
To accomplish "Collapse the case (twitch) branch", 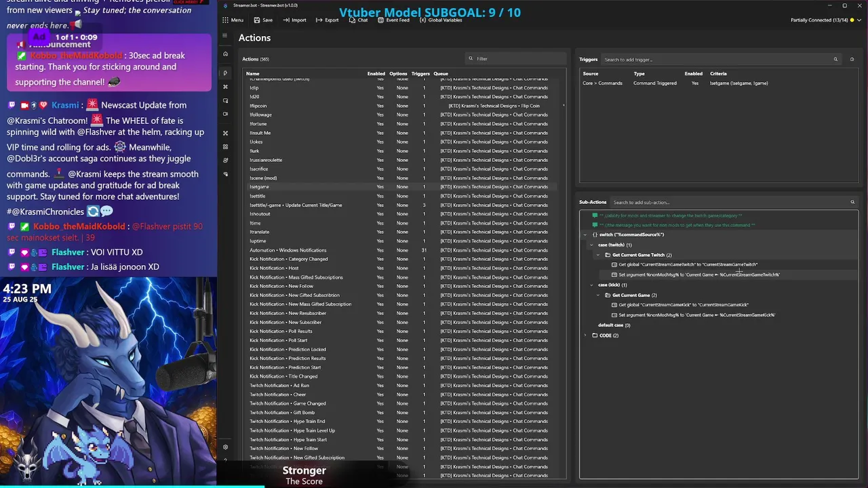I will (591, 245).
